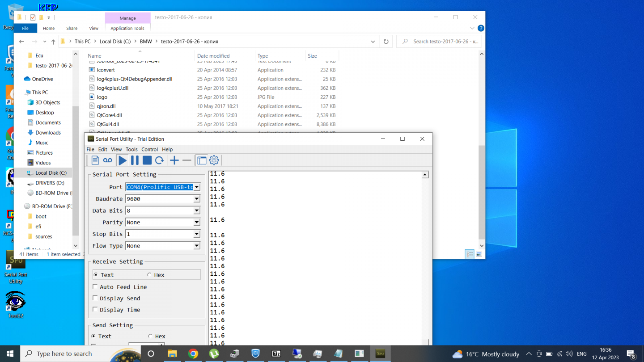Toggle the side panel layout icon
This screenshot has width=644, height=362.
(x=202, y=160)
